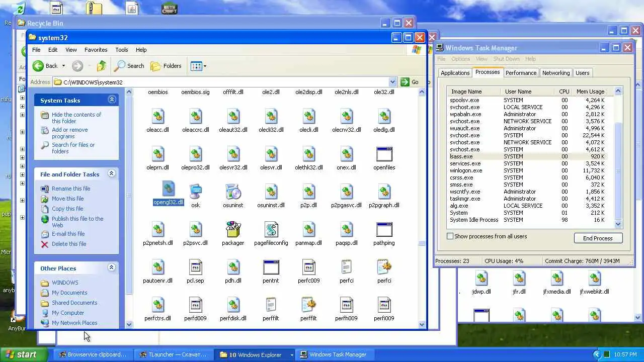Click the Forward arrow toolbar icon
644x362 pixels.
pyautogui.click(x=77, y=66)
